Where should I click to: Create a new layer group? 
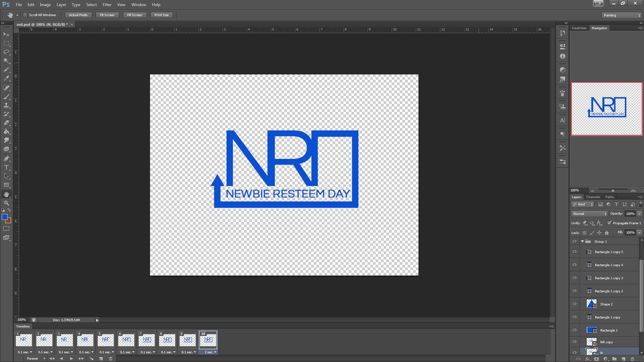[x=614, y=359]
